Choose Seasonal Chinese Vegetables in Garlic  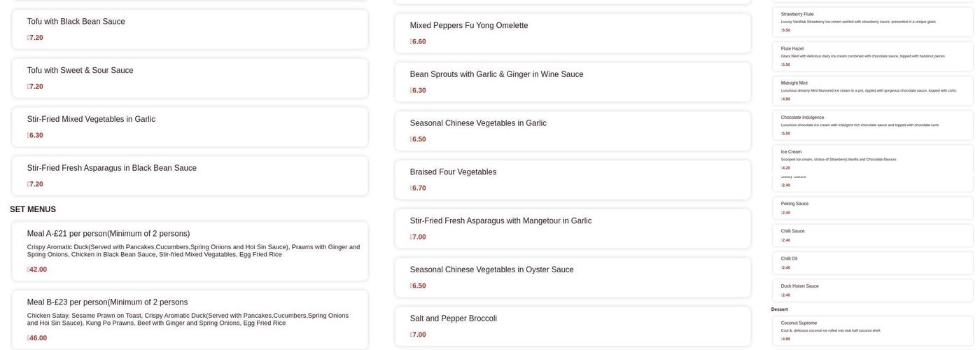pos(573,131)
